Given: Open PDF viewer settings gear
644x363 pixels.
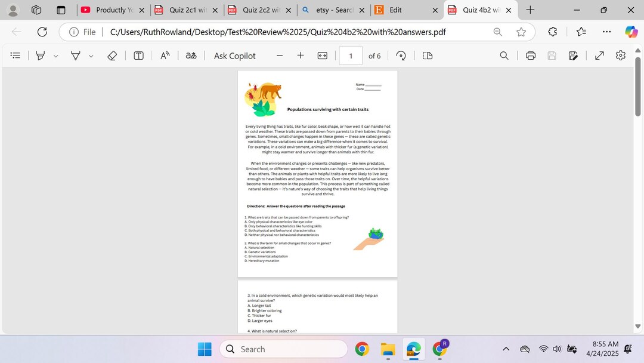Looking at the screenshot, I should pyautogui.click(x=620, y=55).
